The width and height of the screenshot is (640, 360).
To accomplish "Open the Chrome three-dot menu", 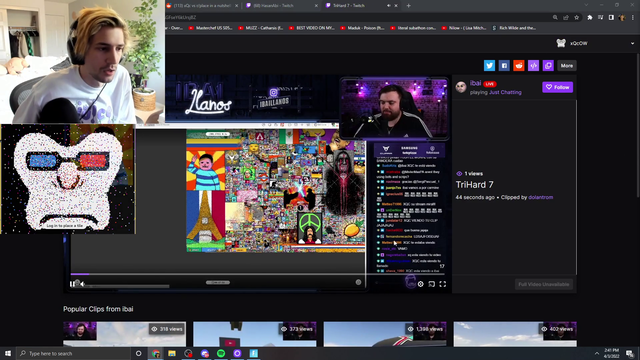I will click(633, 18).
